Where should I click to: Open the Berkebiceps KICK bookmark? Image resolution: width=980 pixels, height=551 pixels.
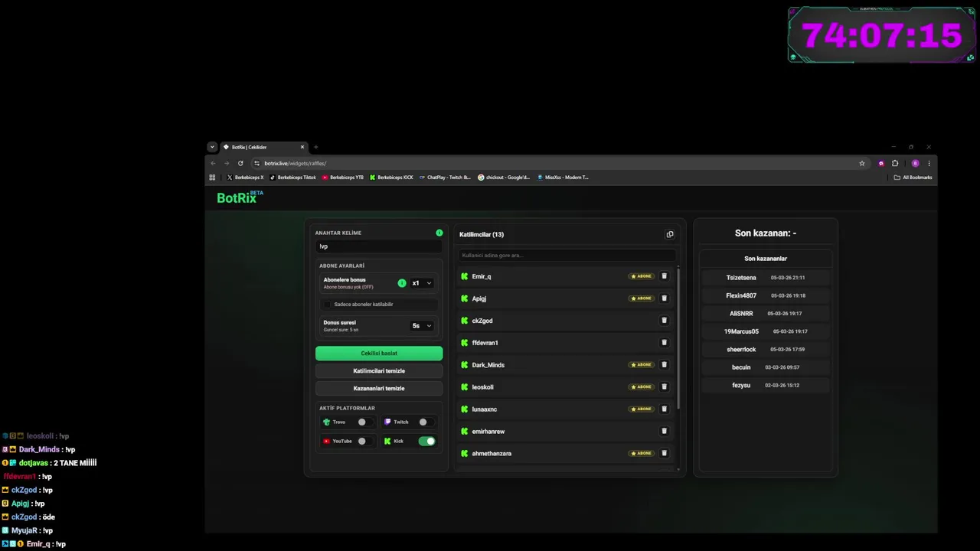[391, 177]
